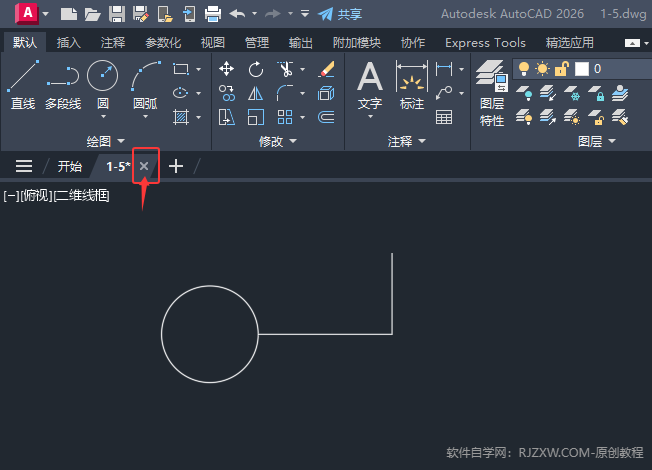This screenshot has width=652, height=470.
Task: Expand the Layers (图层) panel
Action: pyautogui.click(x=597, y=141)
